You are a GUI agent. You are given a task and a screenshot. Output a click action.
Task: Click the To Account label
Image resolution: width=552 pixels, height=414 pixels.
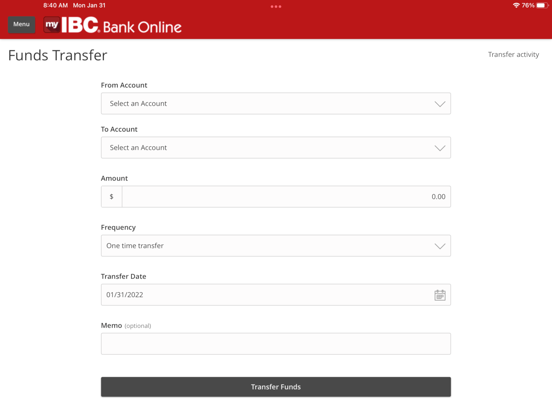pyautogui.click(x=119, y=129)
